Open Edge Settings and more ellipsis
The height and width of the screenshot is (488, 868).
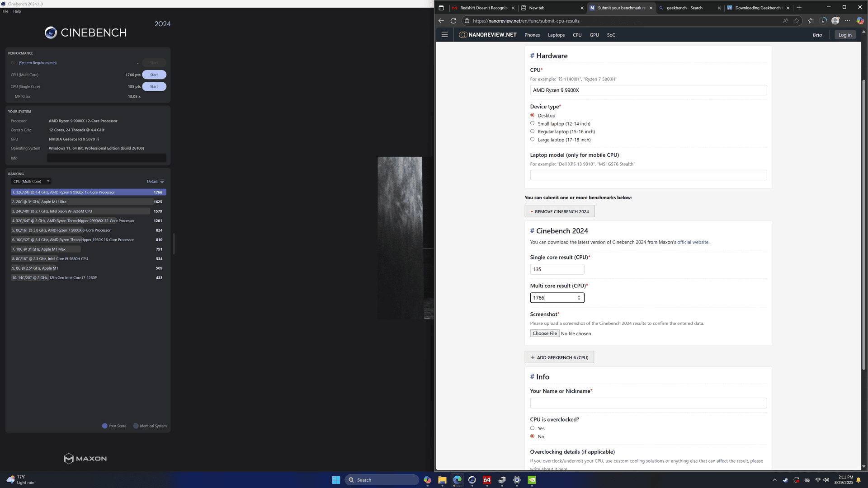(x=848, y=21)
